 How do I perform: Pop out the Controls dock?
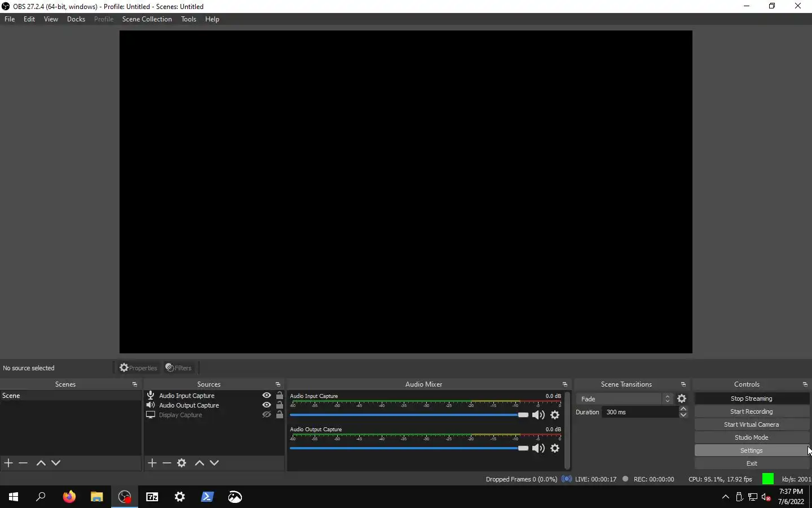[805, 384]
